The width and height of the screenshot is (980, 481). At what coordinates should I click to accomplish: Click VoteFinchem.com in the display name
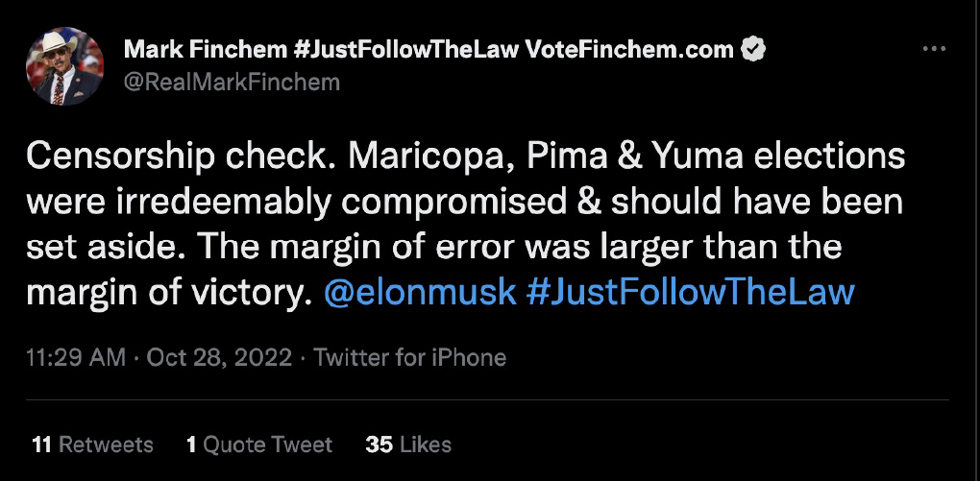coord(630,49)
